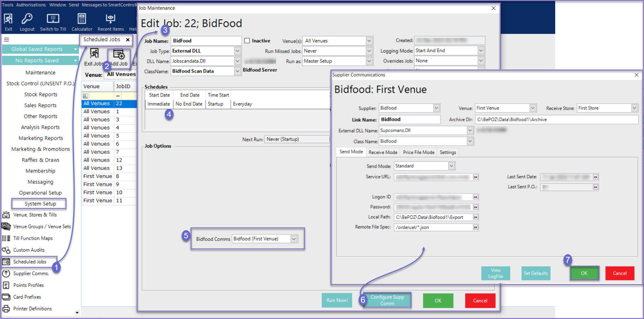Open Till Function Maps icon
This screenshot has width=644, height=319.
coord(6,238)
